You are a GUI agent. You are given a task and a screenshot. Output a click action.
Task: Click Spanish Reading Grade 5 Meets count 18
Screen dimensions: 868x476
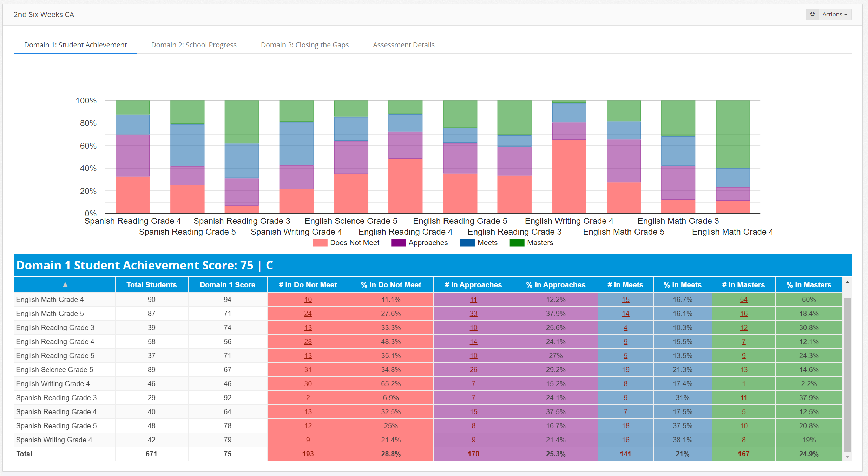[x=625, y=426]
